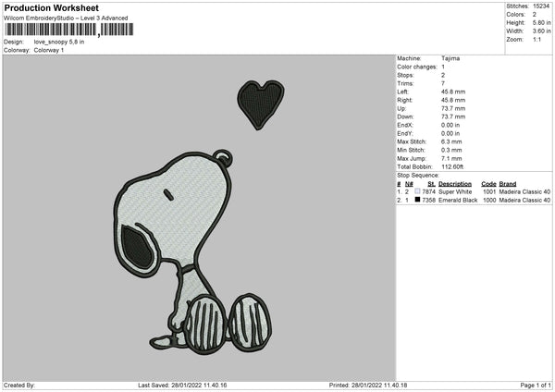Click the 'N#' column header
555x392 pixels.
click(409, 184)
